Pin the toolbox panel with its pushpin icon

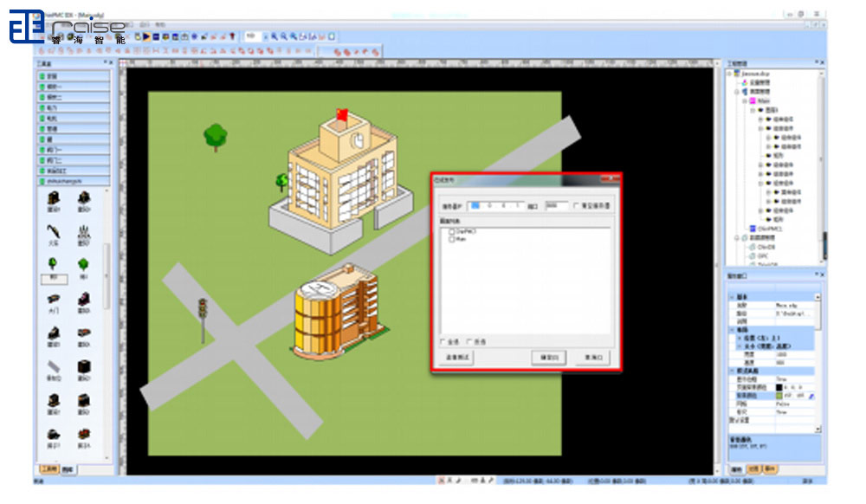tap(105, 63)
